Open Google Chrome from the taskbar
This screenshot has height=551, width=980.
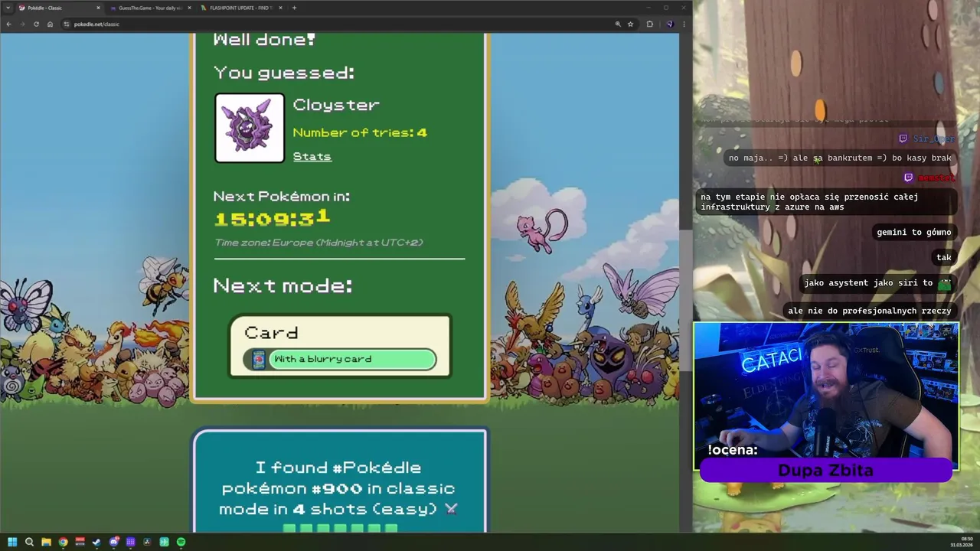[63, 542]
